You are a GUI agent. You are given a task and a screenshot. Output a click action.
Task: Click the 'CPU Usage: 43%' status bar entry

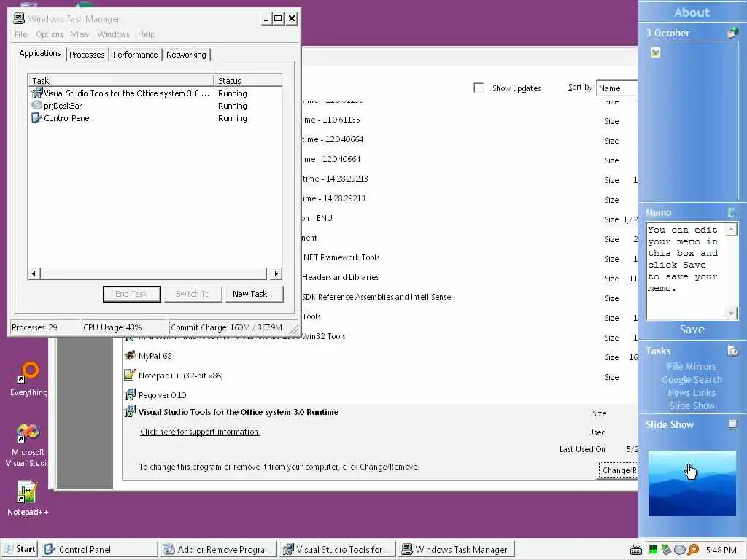[x=125, y=327]
